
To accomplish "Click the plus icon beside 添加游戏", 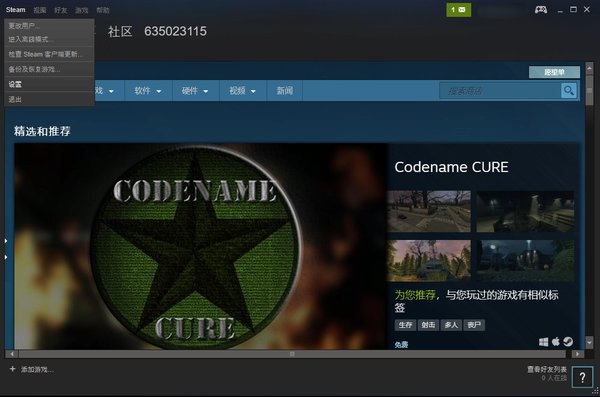I will coord(12,369).
